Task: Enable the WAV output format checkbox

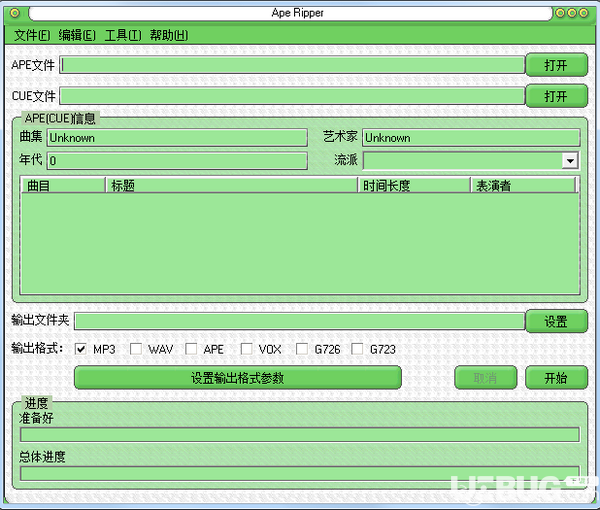Action: [x=136, y=349]
